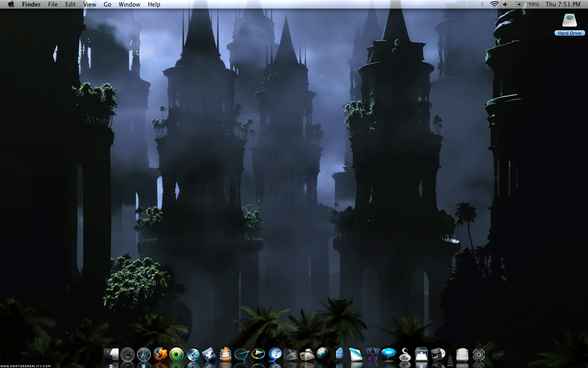Viewport: 588px width, 368px height.
Task: Open the Finder menu
Action: click(31, 4)
